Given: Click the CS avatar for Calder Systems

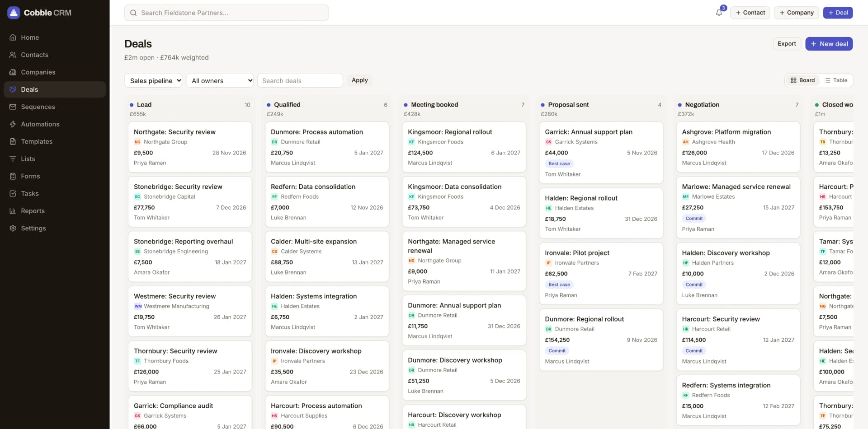Looking at the screenshot, I should [274, 252].
